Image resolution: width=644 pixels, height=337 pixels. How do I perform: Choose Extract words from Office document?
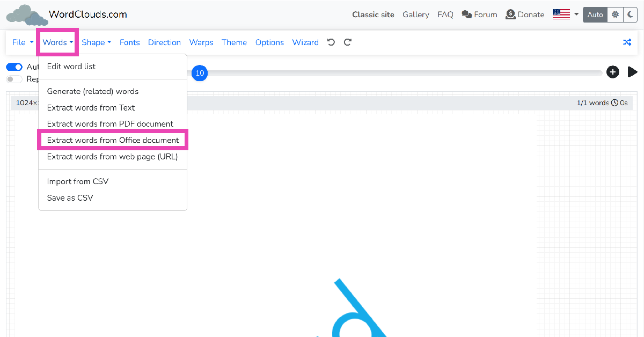[113, 140]
